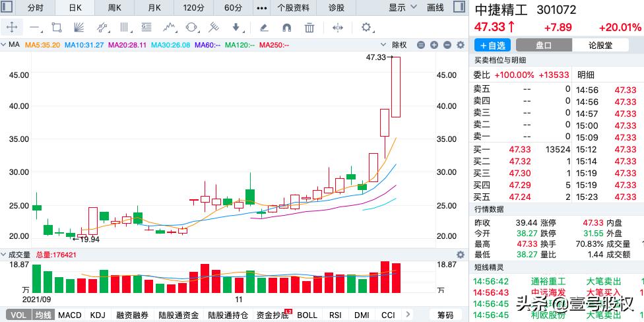The image size is (644, 322).
Task: Open the 分时 intraday tab
Action: point(35,8)
